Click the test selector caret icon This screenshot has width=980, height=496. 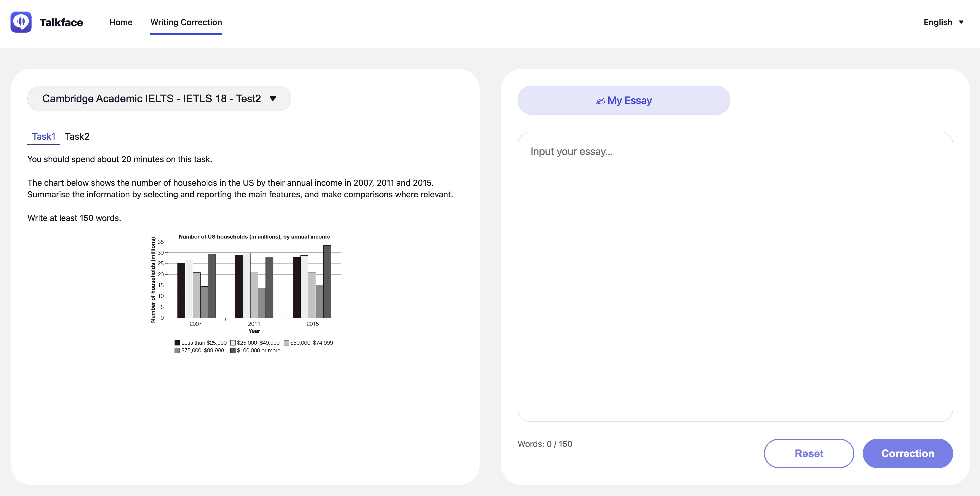tap(273, 99)
